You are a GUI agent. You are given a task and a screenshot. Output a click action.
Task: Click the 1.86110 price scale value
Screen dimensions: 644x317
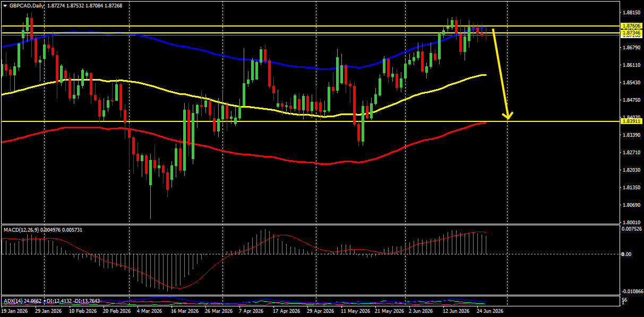(632, 65)
